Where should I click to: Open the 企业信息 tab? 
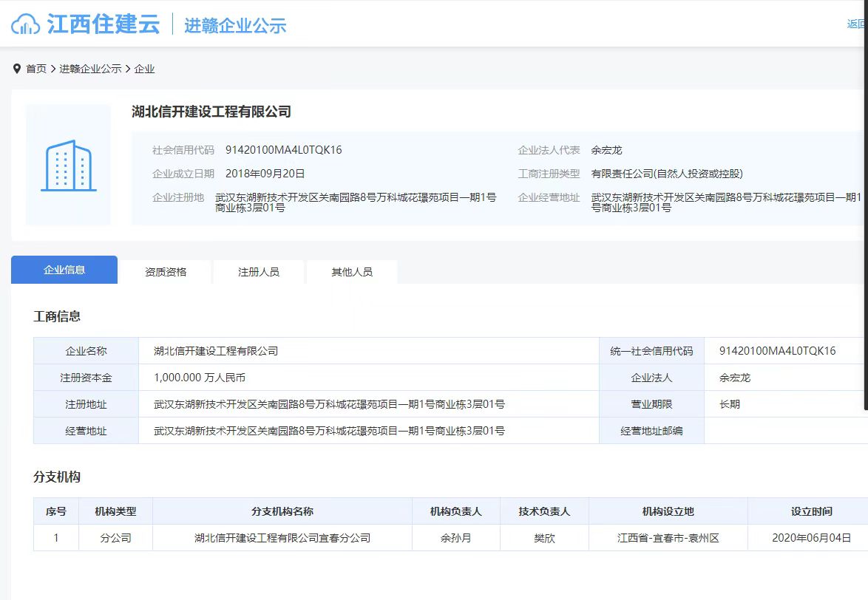click(64, 270)
